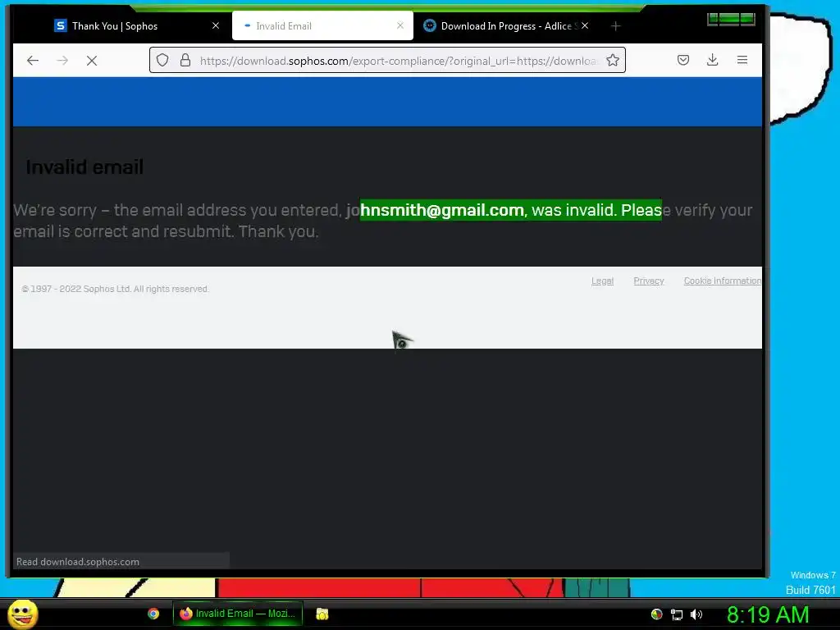Click the Invalid email heading
The image size is (840, 630).
pyautogui.click(x=84, y=167)
